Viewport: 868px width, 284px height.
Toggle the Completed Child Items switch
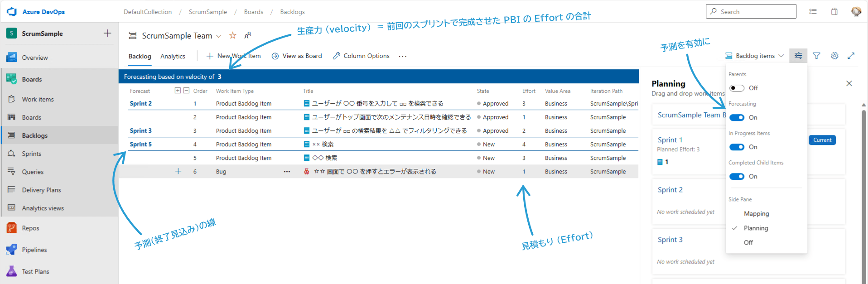737,176
